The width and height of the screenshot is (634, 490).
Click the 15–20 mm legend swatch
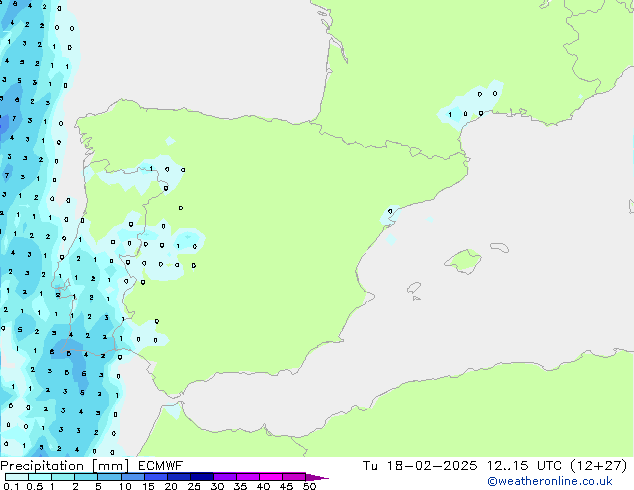click(156, 477)
